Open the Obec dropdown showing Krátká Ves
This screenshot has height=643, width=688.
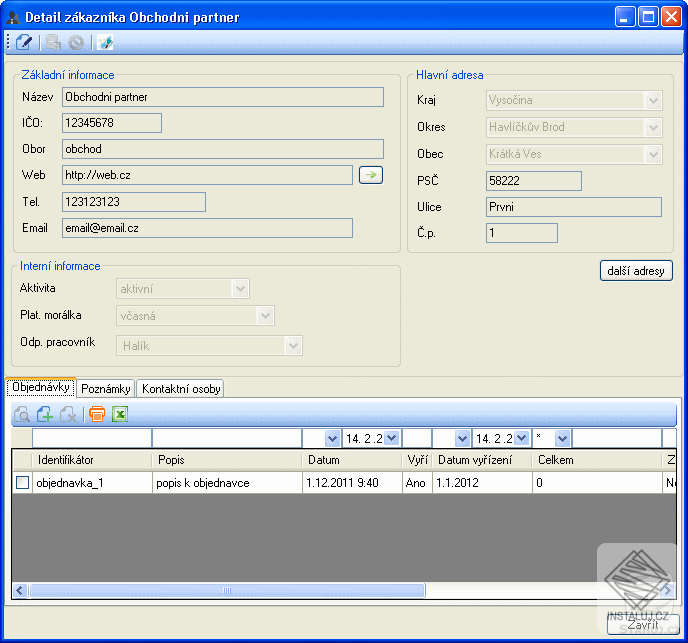click(x=653, y=154)
